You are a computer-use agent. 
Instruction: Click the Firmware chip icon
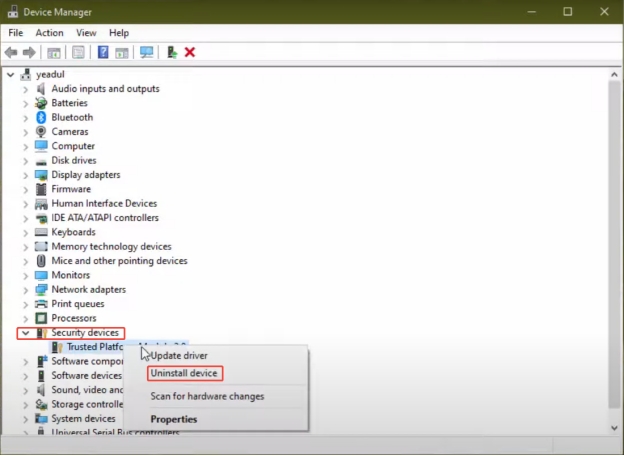(41, 189)
